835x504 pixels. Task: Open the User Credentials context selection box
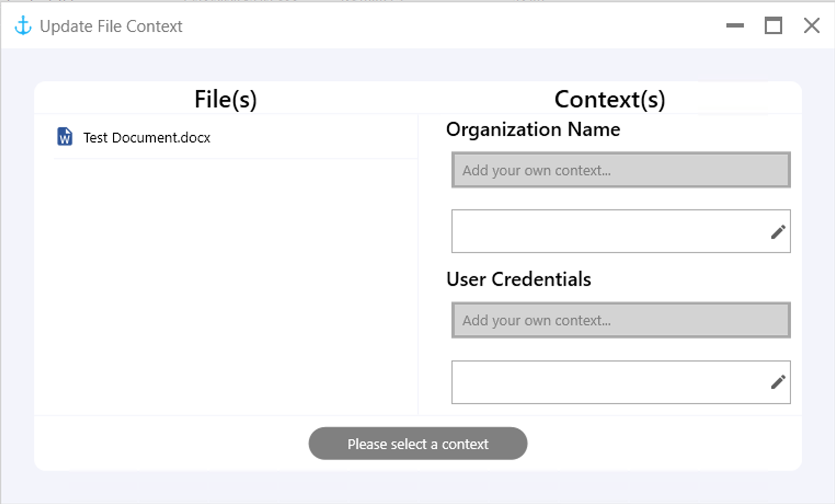tap(608, 382)
